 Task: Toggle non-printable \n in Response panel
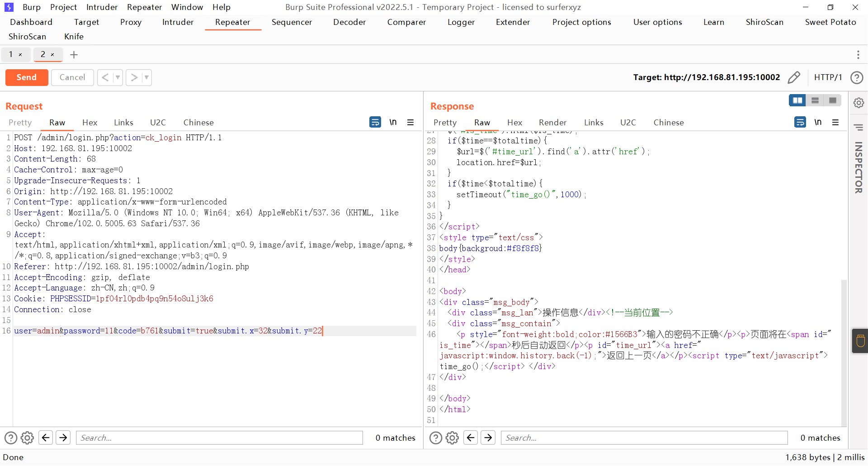(818, 122)
